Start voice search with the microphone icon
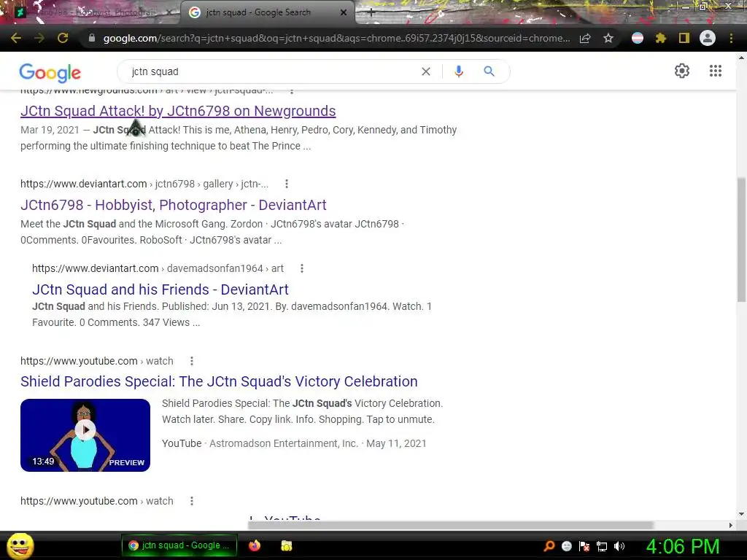This screenshot has height=560, width=747. pyautogui.click(x=459, y=71)
